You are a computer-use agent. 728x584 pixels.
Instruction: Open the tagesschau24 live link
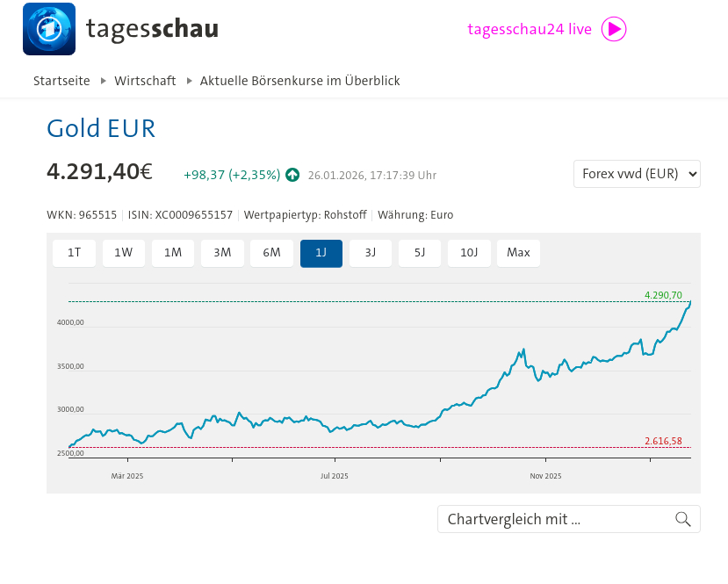point(530,29)
